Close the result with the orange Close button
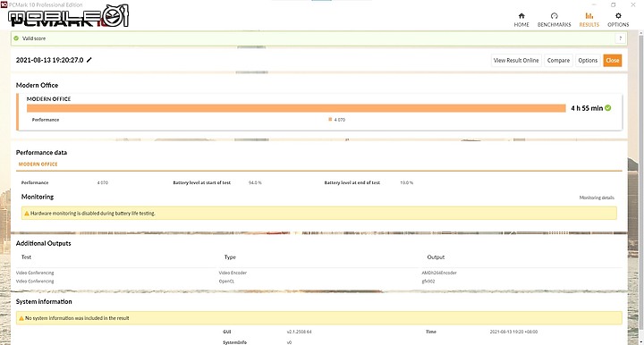644x345 pixels. click(613, 60)
